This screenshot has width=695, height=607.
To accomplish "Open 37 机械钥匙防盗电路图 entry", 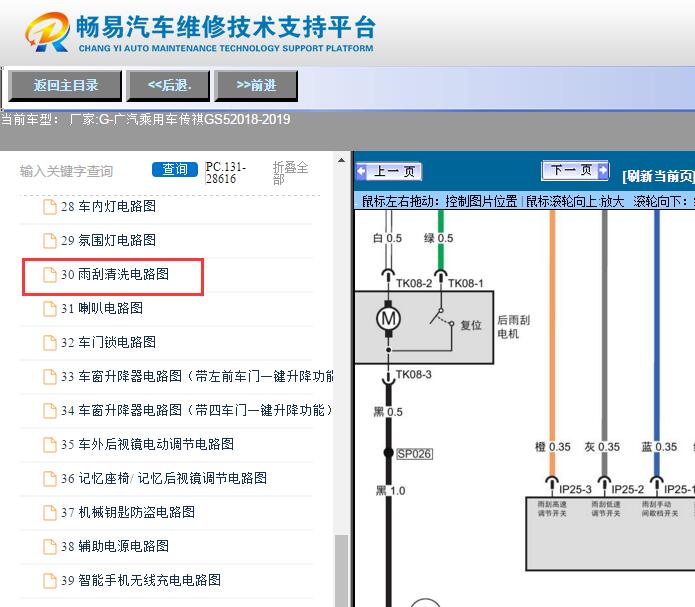I will [128, 513].
